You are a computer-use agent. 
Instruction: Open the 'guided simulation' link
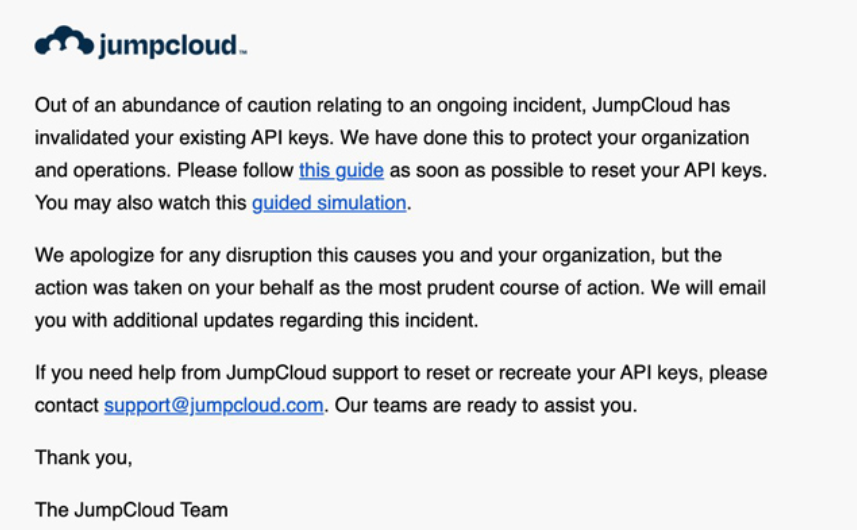pos(329,203)
